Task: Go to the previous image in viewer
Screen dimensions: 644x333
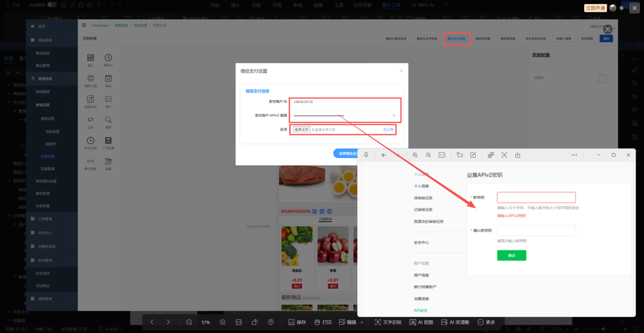Action: coord(151,322)
